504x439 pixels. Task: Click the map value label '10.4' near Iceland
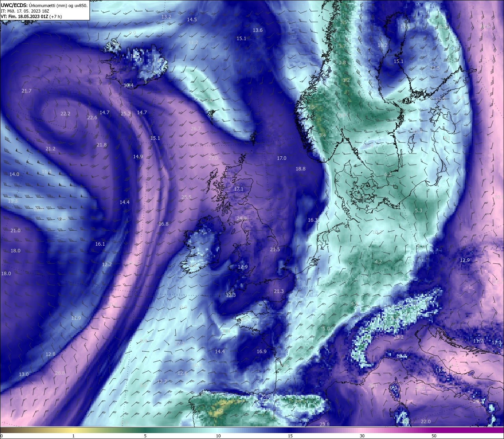coord(128,85)
